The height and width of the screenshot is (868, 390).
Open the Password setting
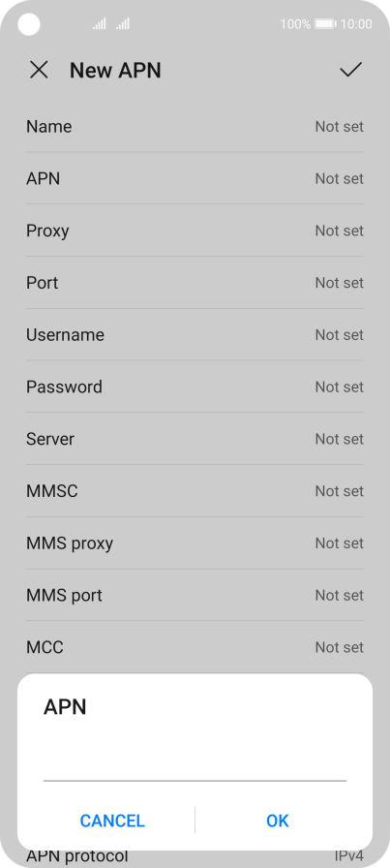tap(195, 387)
